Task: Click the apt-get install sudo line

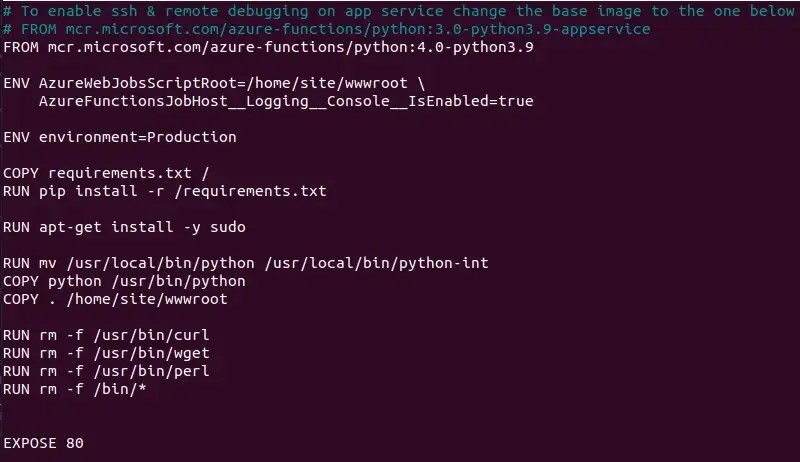Action: click(x=124, y=227)
